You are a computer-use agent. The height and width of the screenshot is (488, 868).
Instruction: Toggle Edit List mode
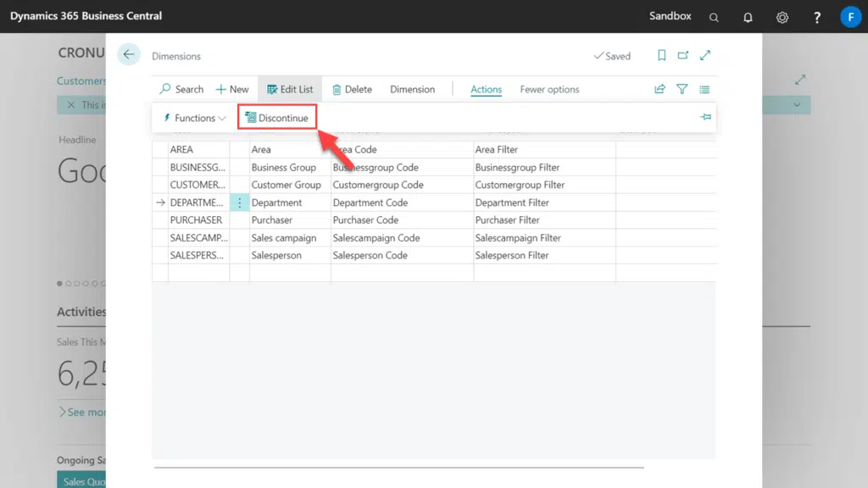pyautogui.click(x=290, y=89)
